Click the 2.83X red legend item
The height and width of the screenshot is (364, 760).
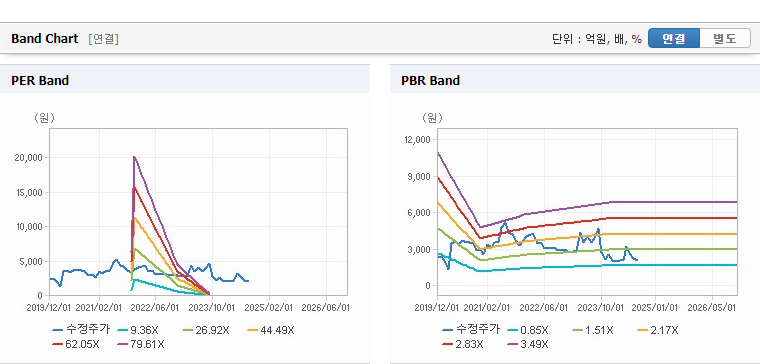(x=463, y=344)
